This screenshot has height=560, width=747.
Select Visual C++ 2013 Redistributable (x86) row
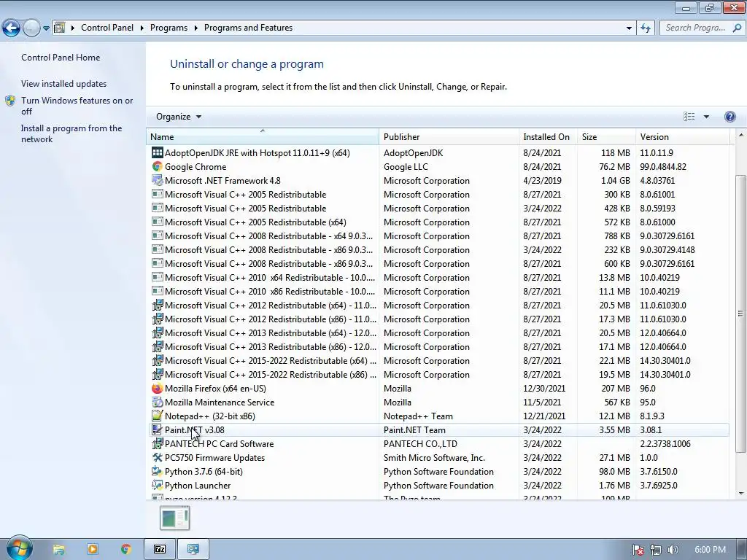point(438,347)
